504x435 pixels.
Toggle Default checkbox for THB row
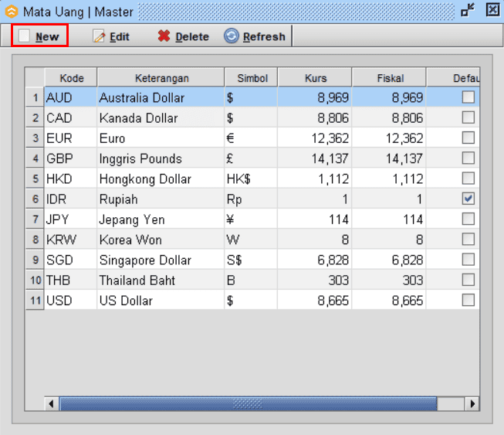468,280
